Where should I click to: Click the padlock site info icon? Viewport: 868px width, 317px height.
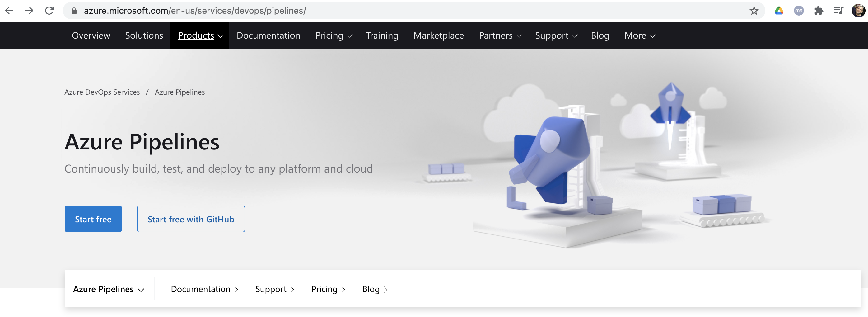pyautogui.click(x=74, y=11)
